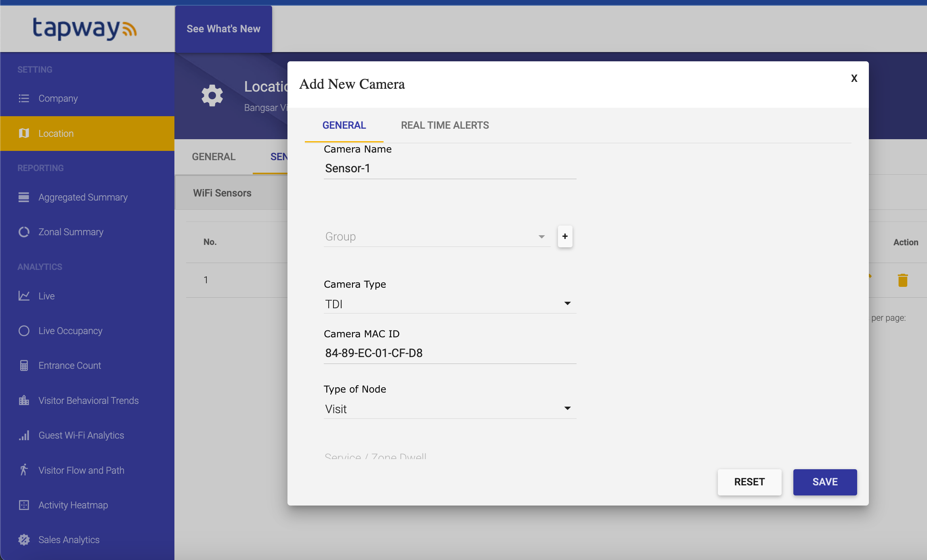Open Live Occupancy from sidebar
This screenshot has height=560, width=927.
[70, 331]
